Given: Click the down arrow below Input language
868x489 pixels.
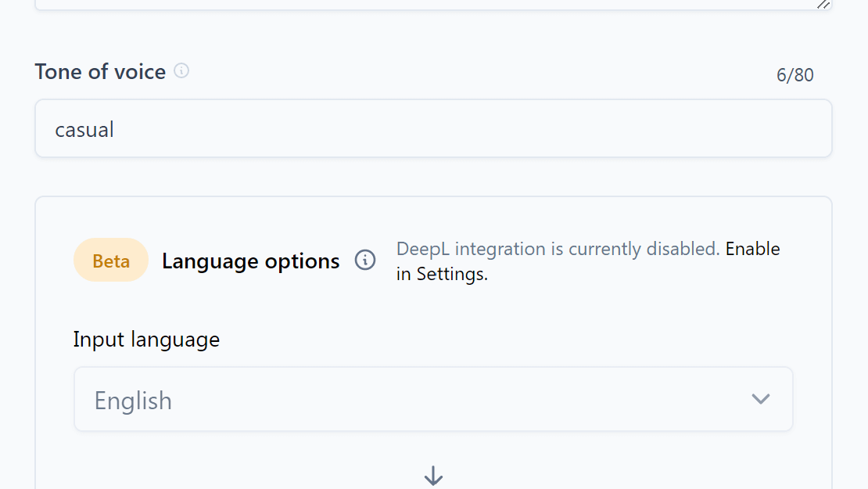Looking at the screenshot, I should pos(433,476).
